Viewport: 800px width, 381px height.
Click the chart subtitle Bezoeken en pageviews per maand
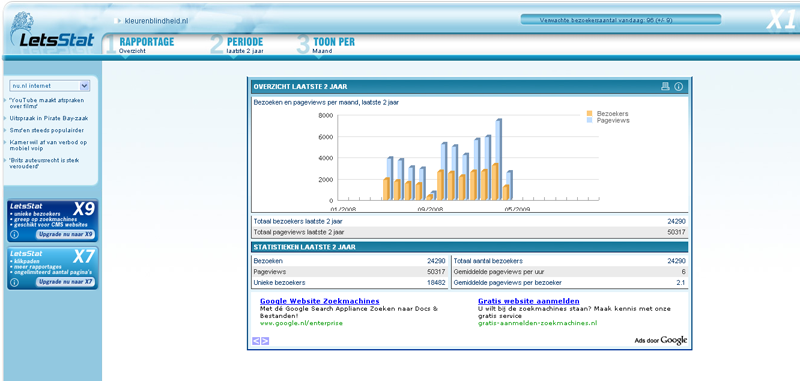point(326,103)
